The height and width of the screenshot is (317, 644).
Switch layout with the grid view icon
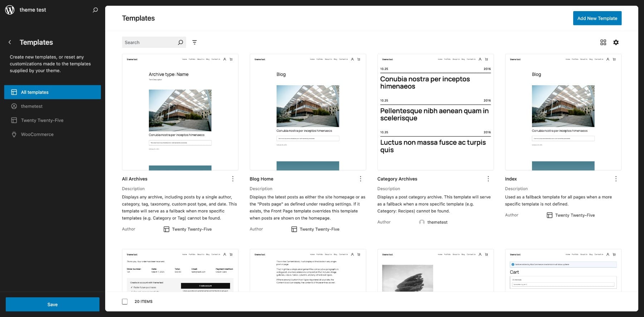pyautogui.click(x=603, y=42)
